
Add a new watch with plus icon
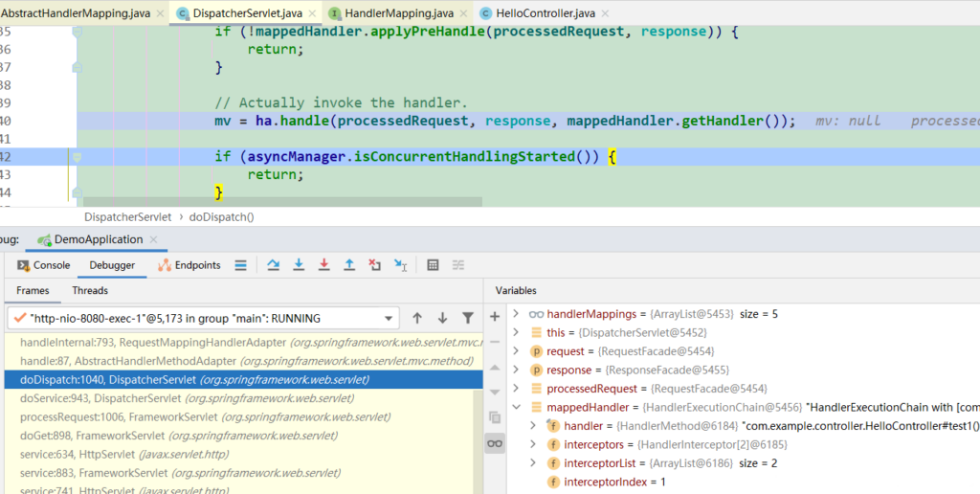[495, 317]
